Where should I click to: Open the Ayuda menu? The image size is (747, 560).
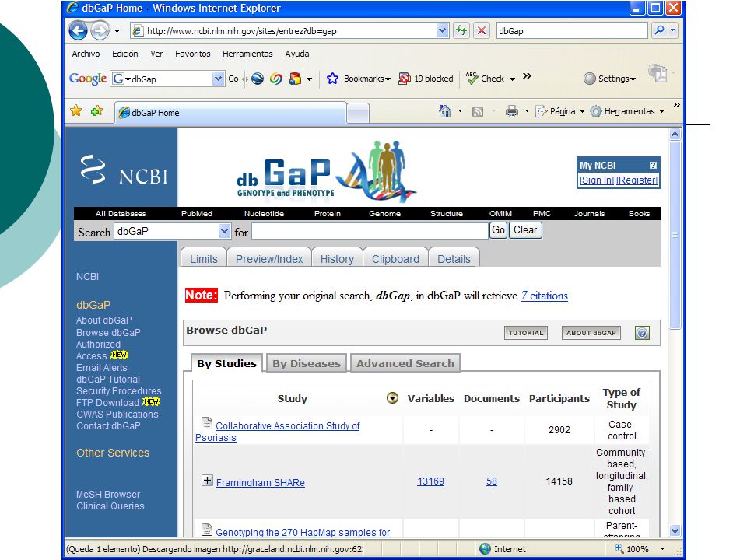[x=296, y=54]
